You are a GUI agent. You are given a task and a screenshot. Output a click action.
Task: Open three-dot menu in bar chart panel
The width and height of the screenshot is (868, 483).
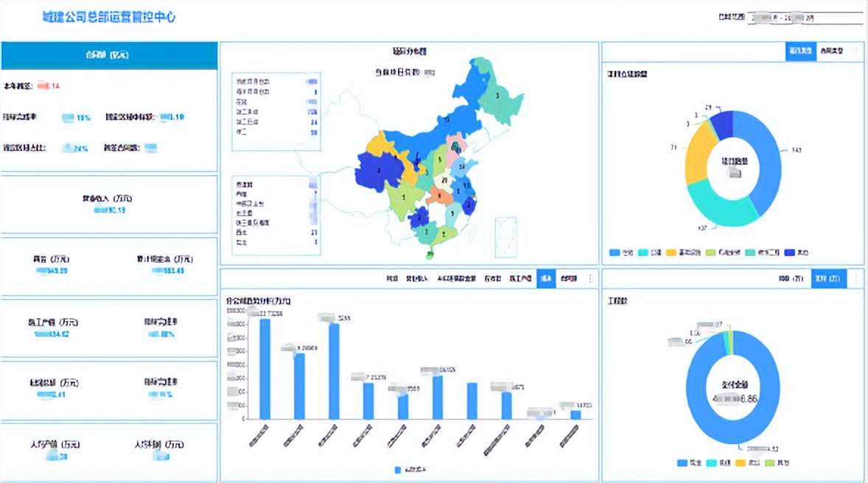(x=589, y=279)
